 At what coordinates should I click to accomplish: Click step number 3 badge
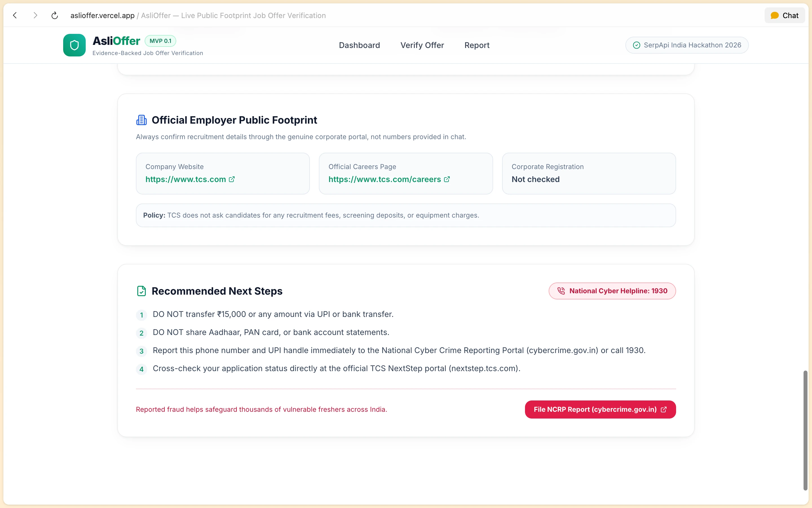[x=141, y=351]
